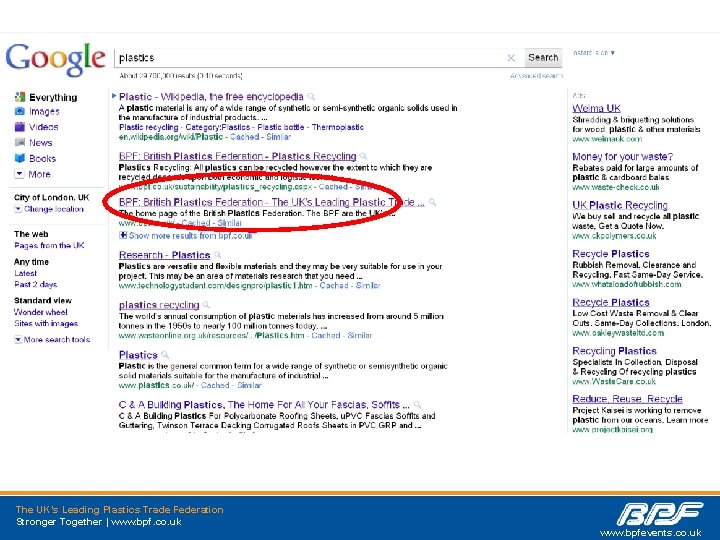
Task: Preview Plastics Recycling BPF result magnifier
Action: pyautogui.click(x=363, y=156)
